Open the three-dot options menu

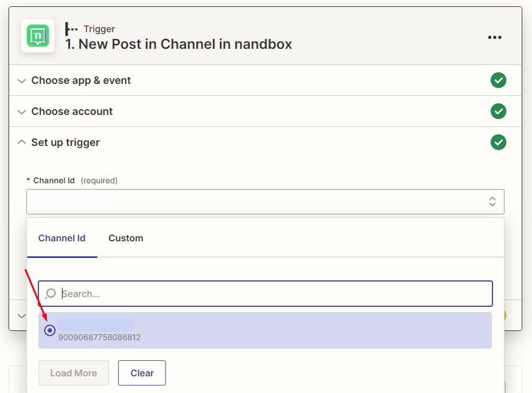coord(495,37)
